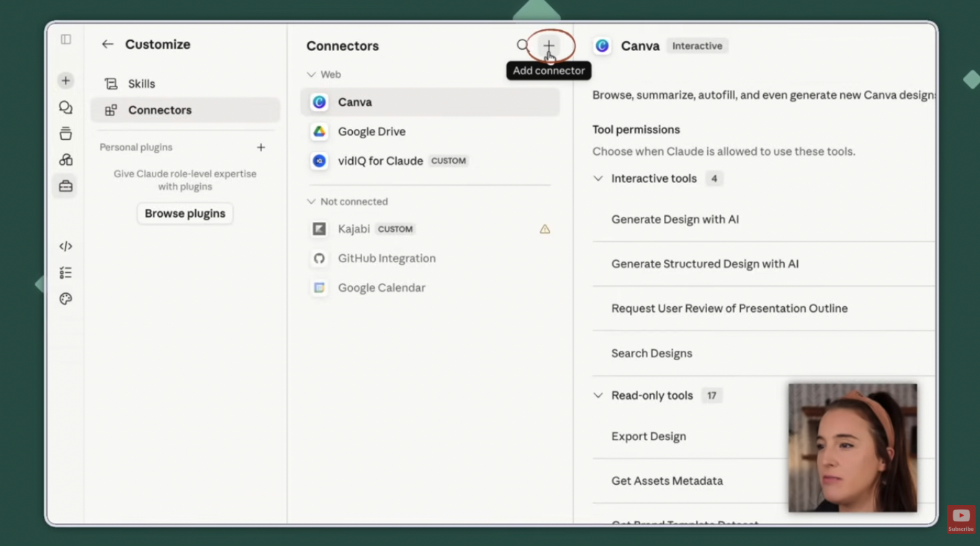Click the Kajabi warning triangle icon
Image resolution: width=980 pixels, height=546 pixels.
point(545,229)
